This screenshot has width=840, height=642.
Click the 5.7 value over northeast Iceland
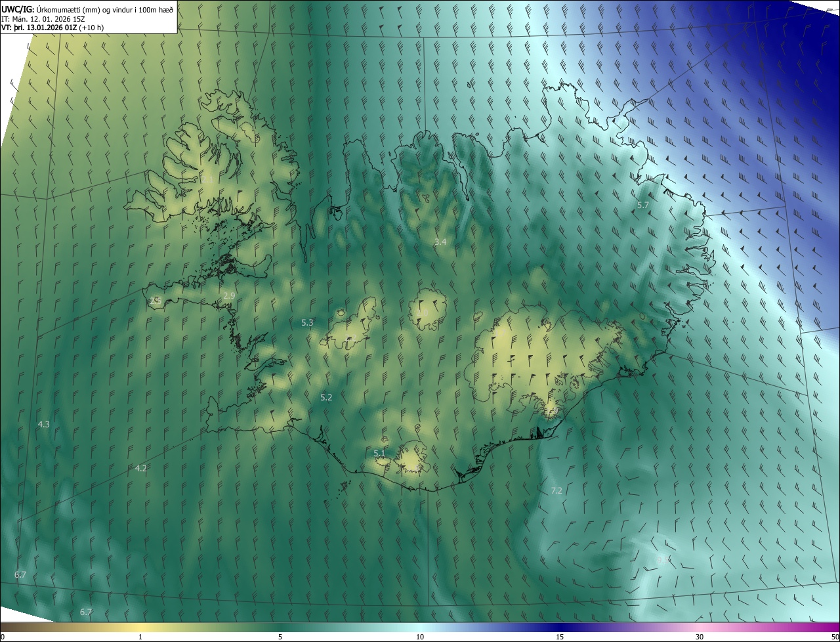[643, 205]
